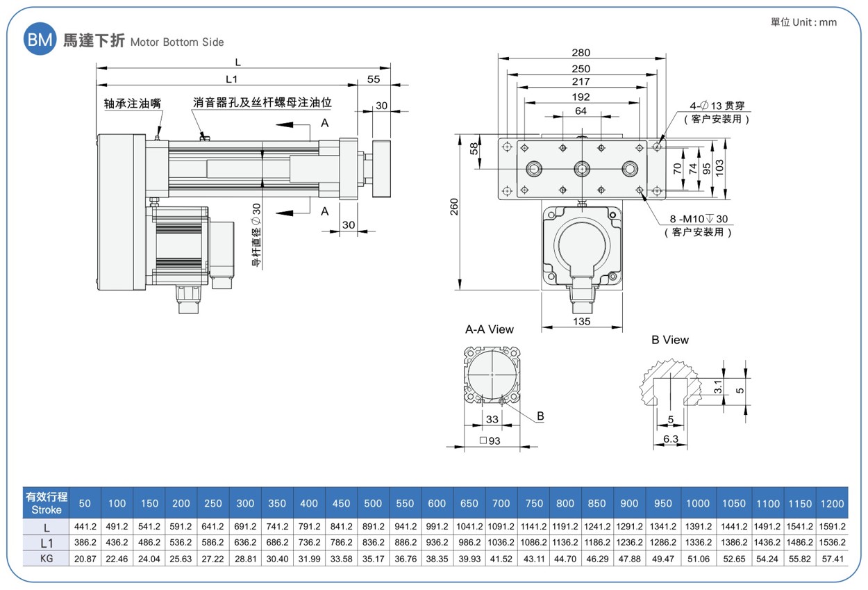Click the L1 value 1536.2

[x=832, y=542]
